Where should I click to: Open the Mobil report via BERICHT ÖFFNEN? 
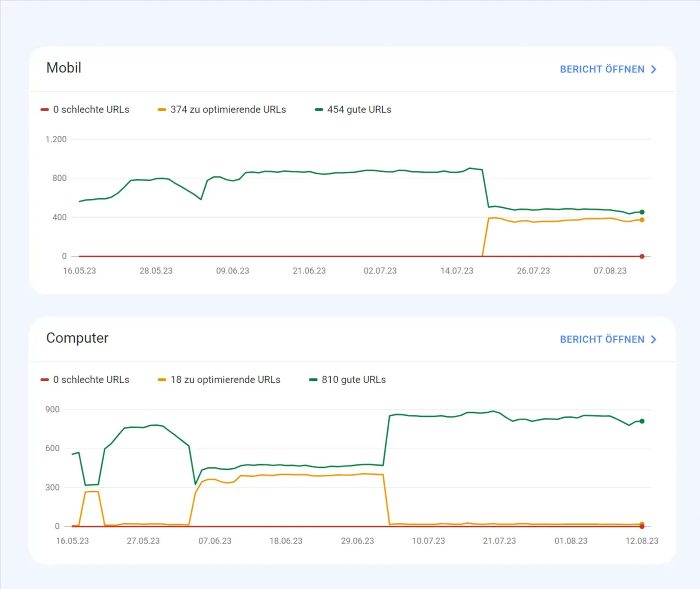coord(608,69)
